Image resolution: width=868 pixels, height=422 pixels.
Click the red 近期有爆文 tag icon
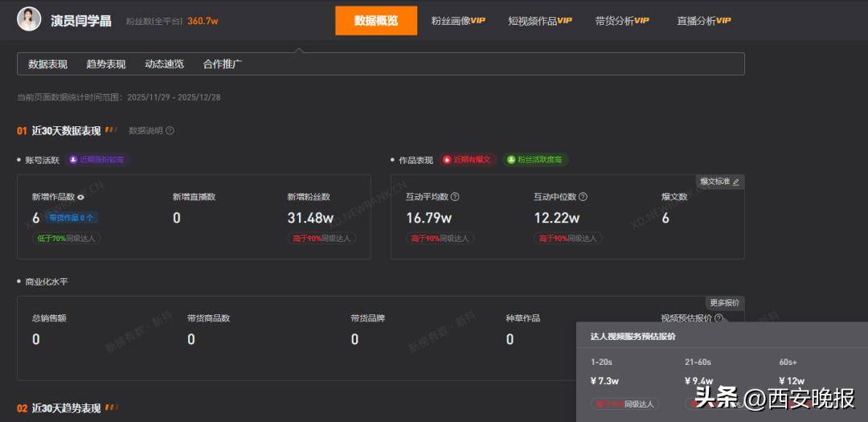click(x=448, y=160)
